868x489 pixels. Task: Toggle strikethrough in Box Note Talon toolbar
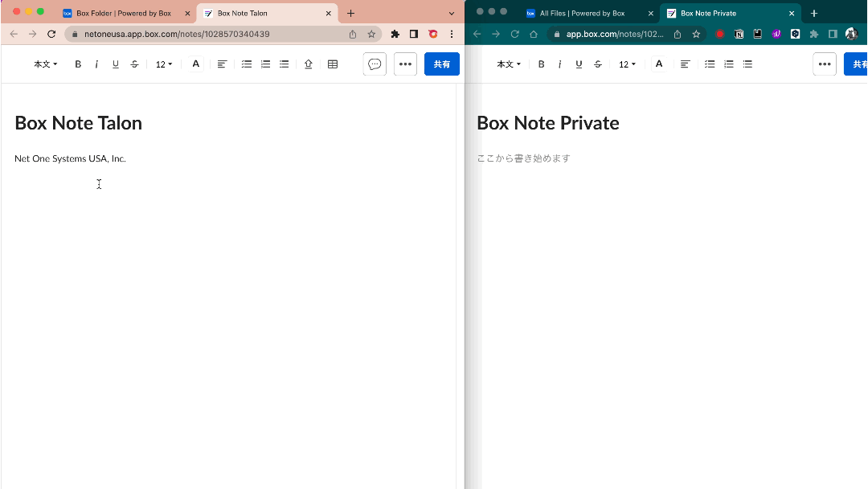click(134, 64)
